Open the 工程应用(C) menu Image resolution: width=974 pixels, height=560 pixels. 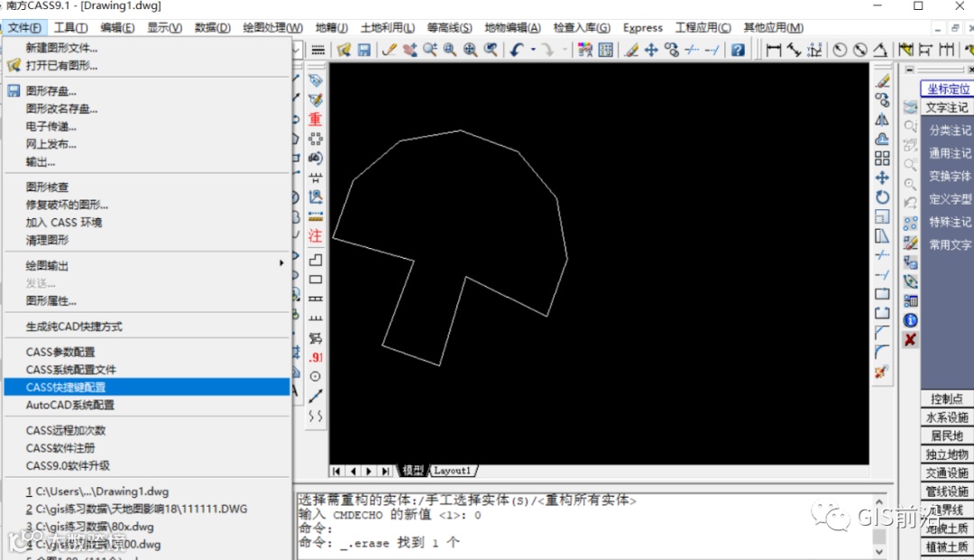(703, 28)
